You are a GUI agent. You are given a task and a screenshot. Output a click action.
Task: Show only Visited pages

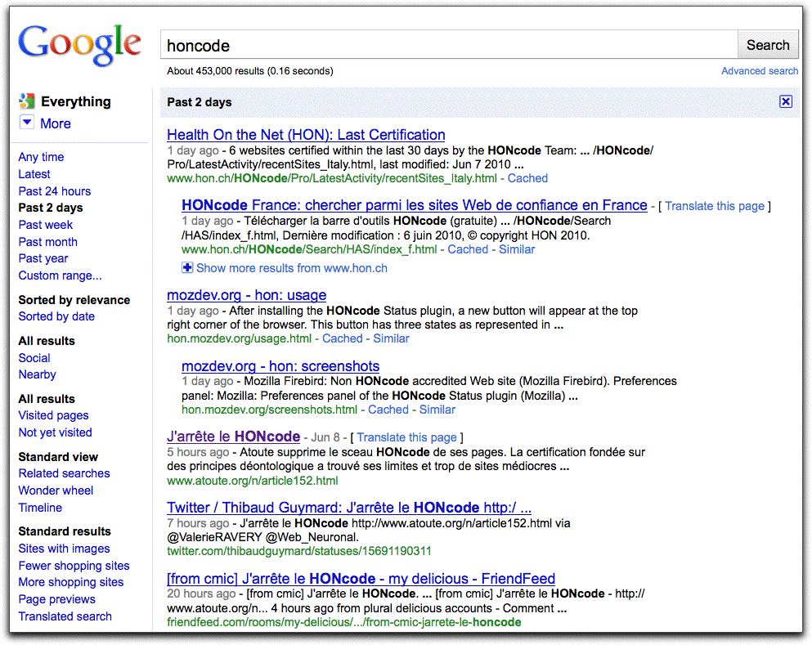(x=53, y=415)
